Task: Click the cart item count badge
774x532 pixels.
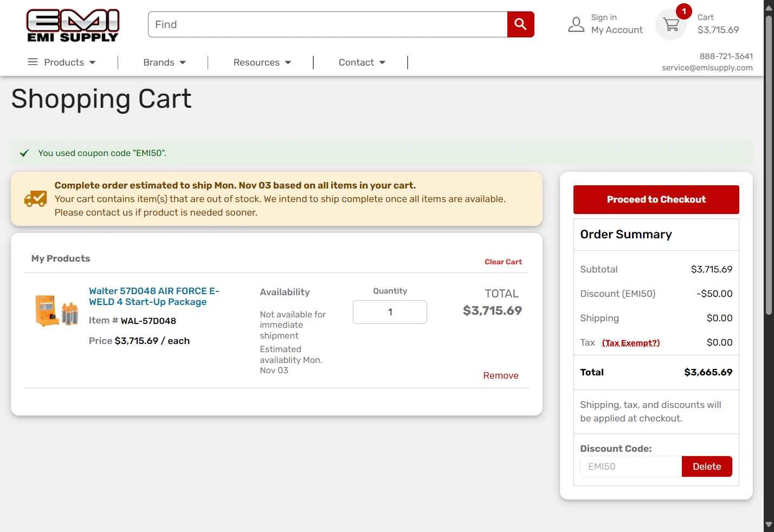Action: click(684, 11)
